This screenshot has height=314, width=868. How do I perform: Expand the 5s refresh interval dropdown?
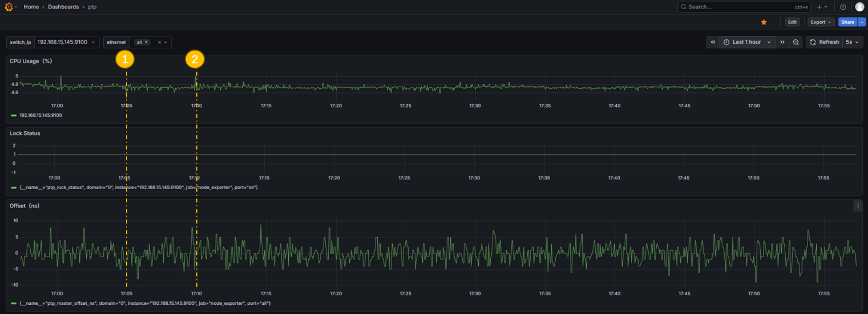coord(851,42)
